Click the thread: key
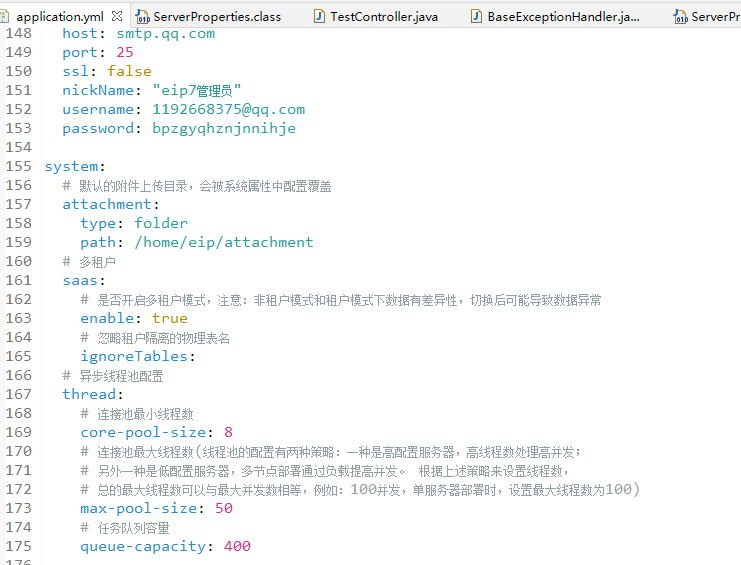Viewport: 741px width, 565px height. click(93, 394)
